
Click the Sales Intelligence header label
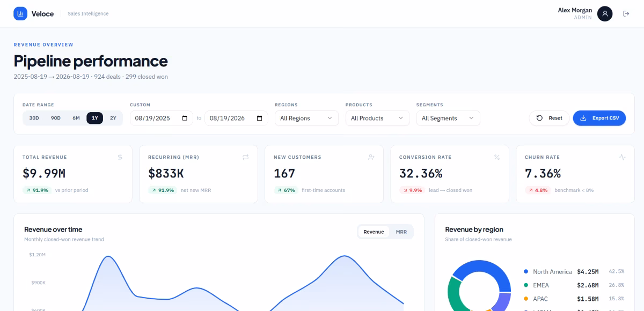coord(88,14)
